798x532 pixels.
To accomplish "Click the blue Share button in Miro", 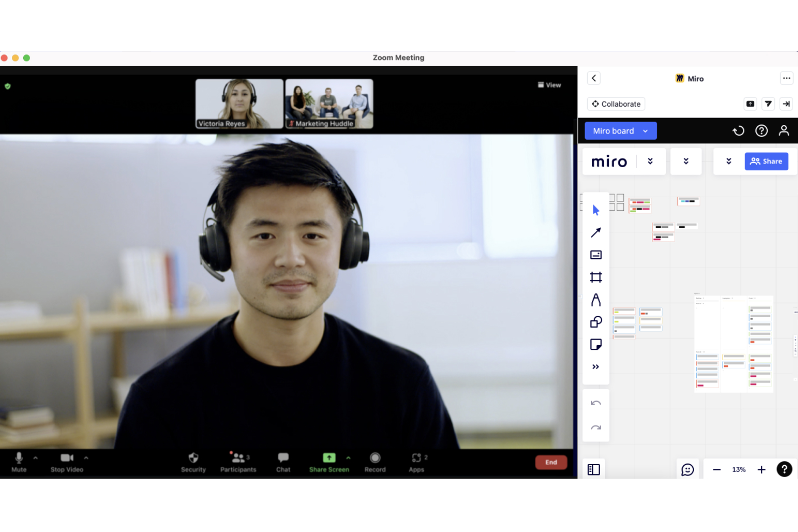I will (766, 161).
